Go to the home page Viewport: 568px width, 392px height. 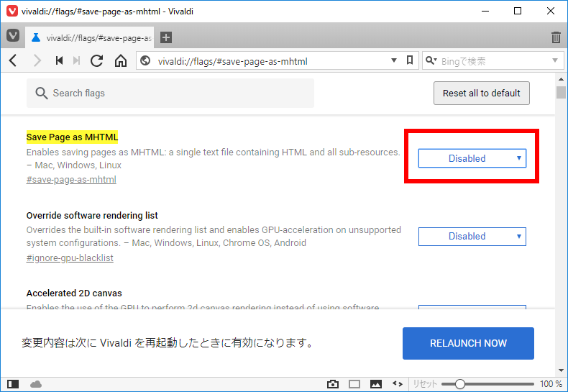pyautogui.click(x=121, y=60)
